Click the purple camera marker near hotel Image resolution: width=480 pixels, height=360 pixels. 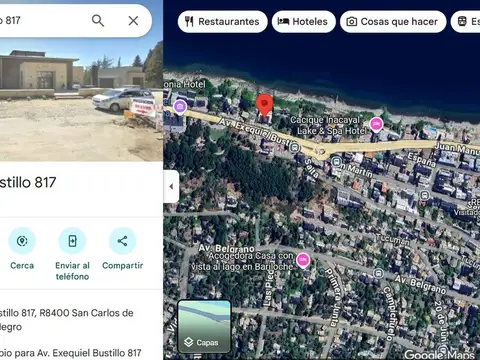(x=180, y=107)
